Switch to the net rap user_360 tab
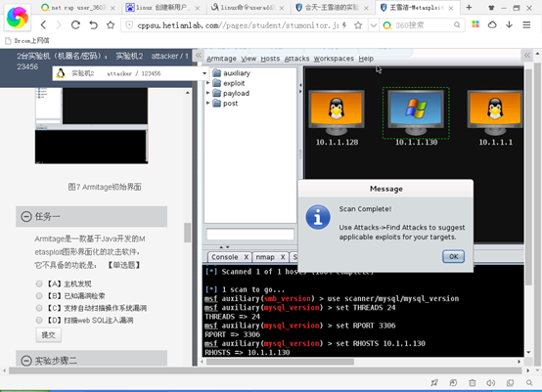The image size is (542, 392). click(77, 8)
